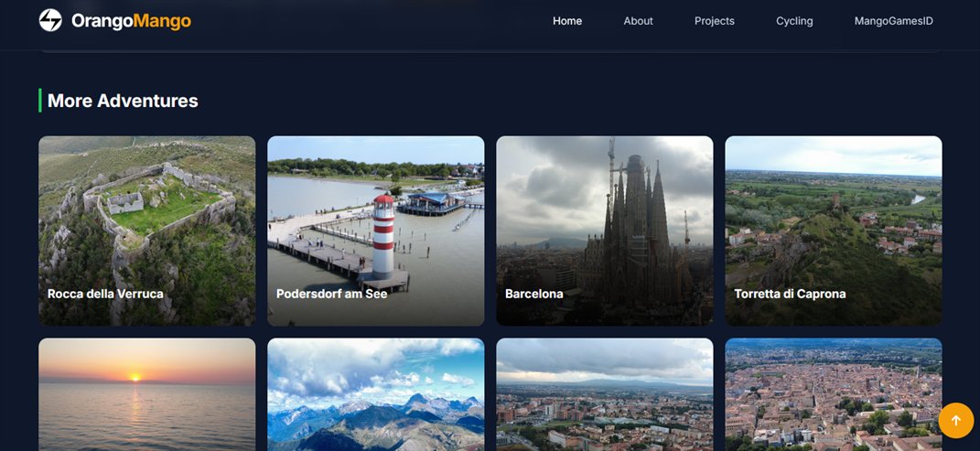Open the MangoGamesID nav link
The image size is (980, 451).
(894, 21)
